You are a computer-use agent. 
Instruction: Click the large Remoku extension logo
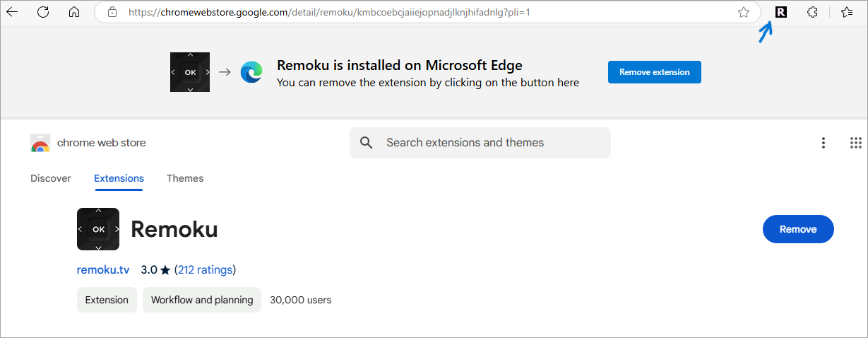tap(98, 229)
